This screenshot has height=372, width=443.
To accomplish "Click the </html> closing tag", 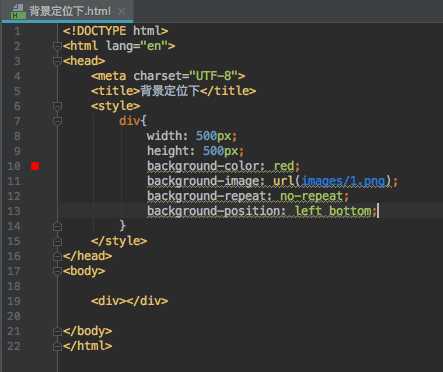I will (x=87, y=346).
